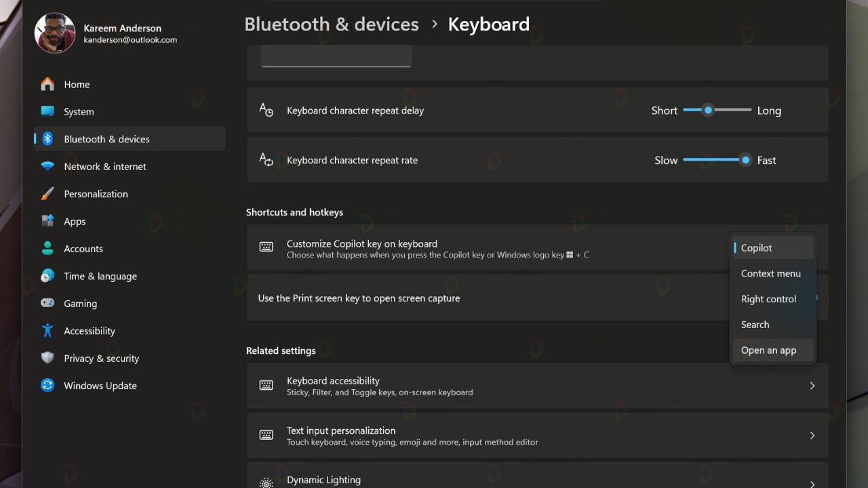Open Windows Update using sync icon

point(47,386)
